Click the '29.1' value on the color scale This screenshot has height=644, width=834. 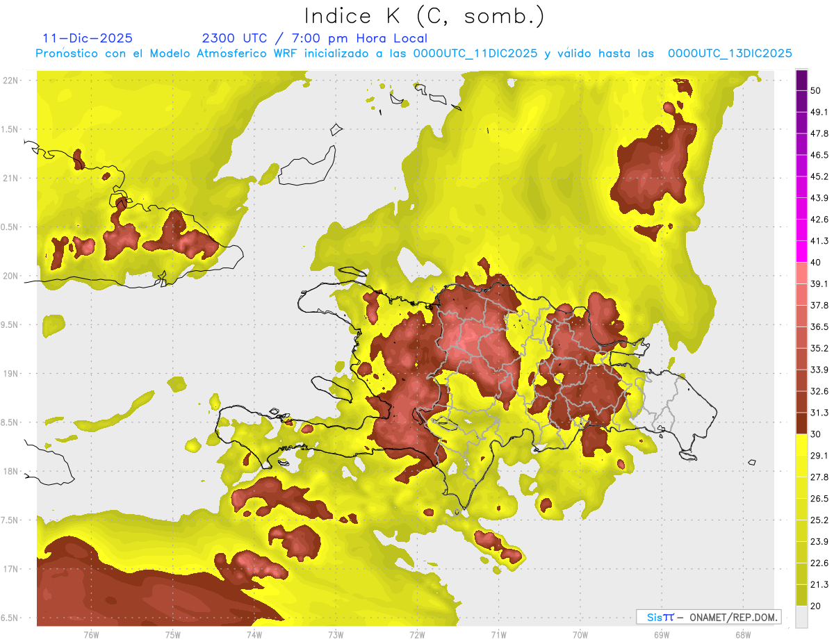[x=819, y=456]
